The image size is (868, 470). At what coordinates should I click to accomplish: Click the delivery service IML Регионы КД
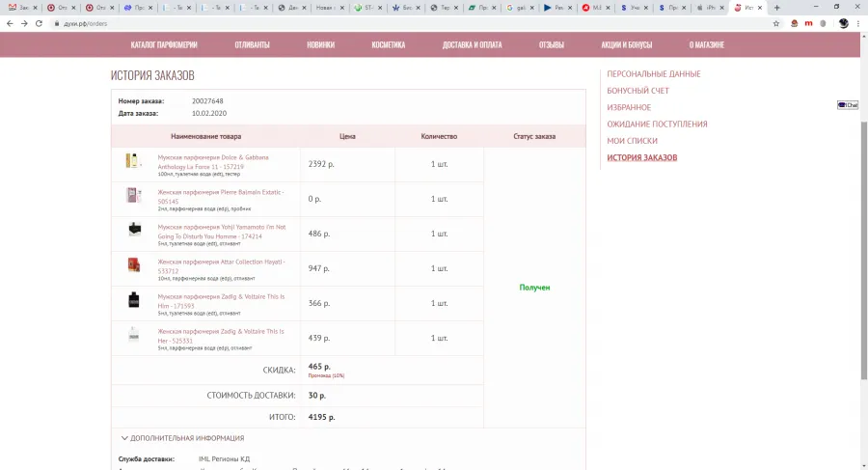click(224, 459)
